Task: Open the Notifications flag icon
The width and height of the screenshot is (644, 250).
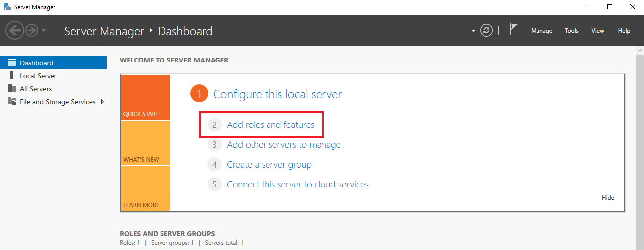Action: click(514, 30)
